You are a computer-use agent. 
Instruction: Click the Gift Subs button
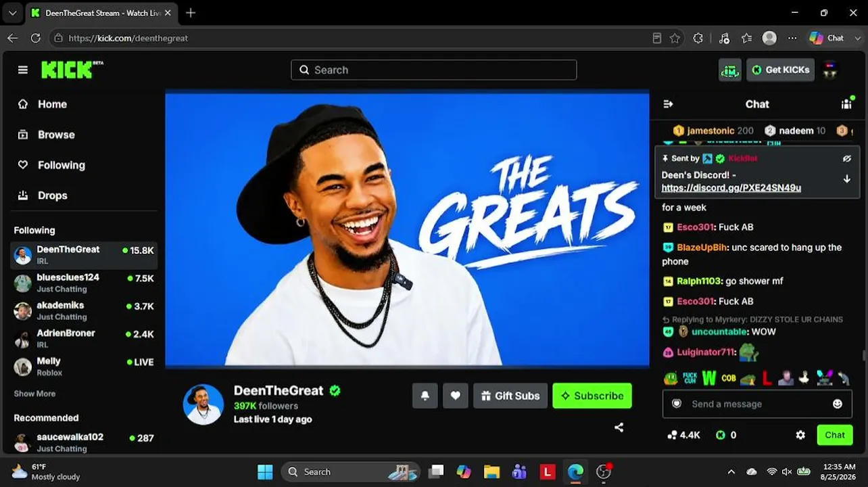pyautogui.click(x=510, y=396)
